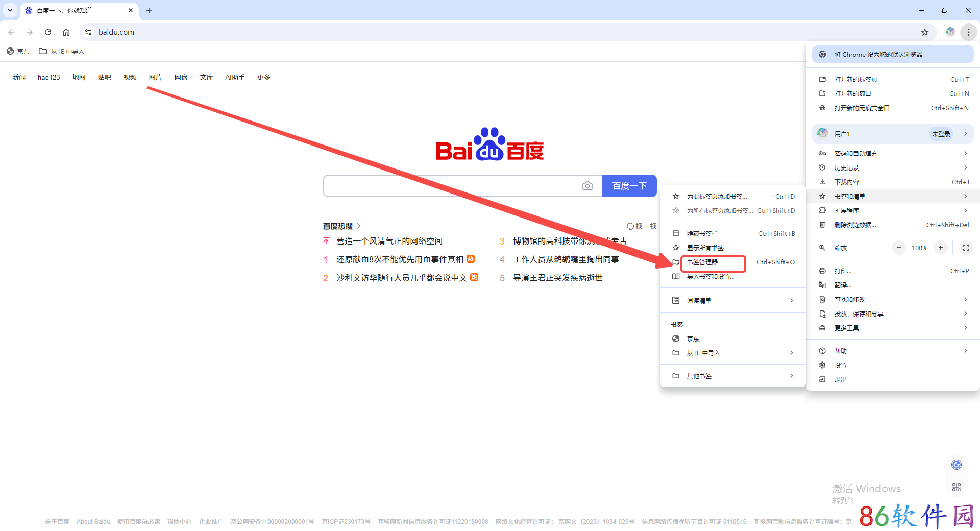The image size is (980, 531).
Task: Decrease zoom with minus button
Action: [x=899, y=248]
